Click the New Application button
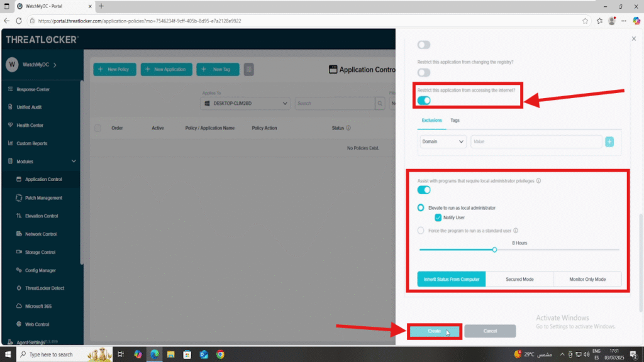 166,69
